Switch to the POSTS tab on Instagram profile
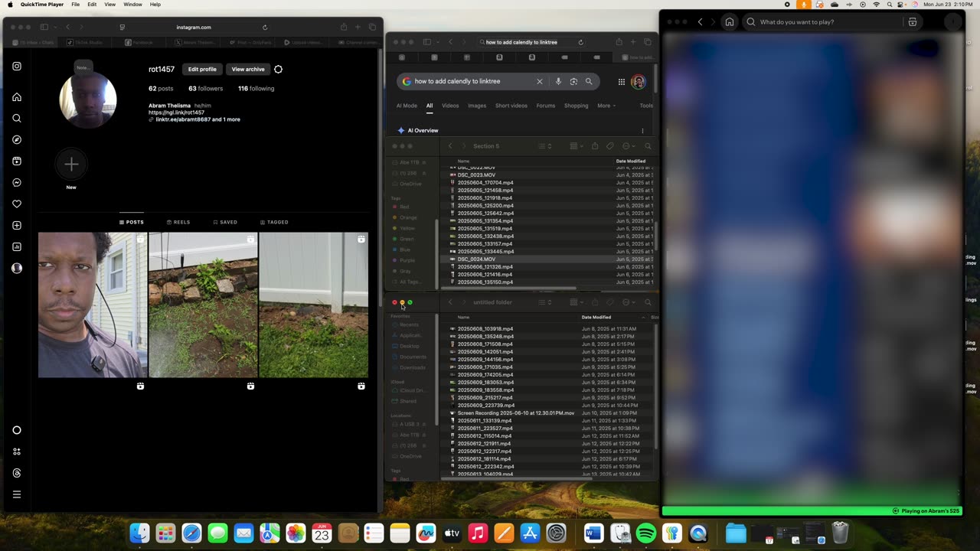Image resolution: width=980 pixels, height=551 pixels. [x=131, y=222]
